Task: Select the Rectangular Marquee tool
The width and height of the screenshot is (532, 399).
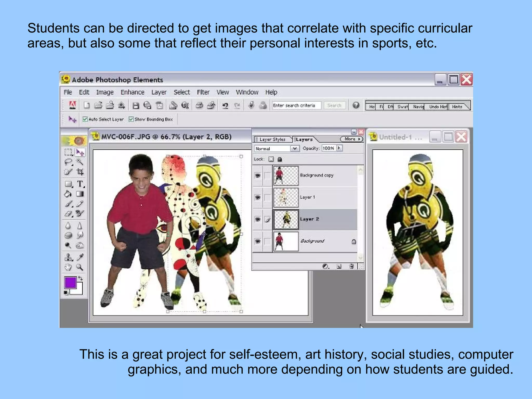Action: [x=68, y=152]
